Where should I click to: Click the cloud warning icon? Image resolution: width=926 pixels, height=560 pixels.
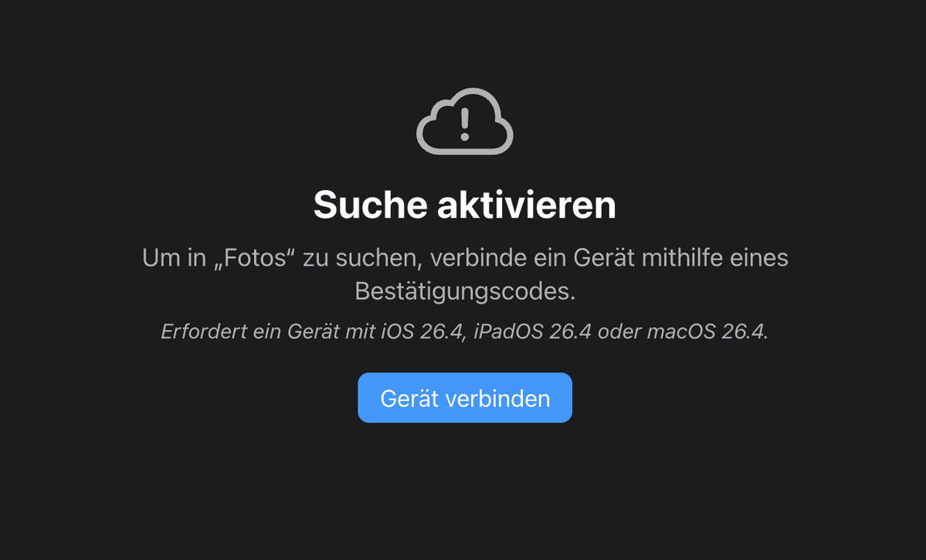[x=465, y=121]
